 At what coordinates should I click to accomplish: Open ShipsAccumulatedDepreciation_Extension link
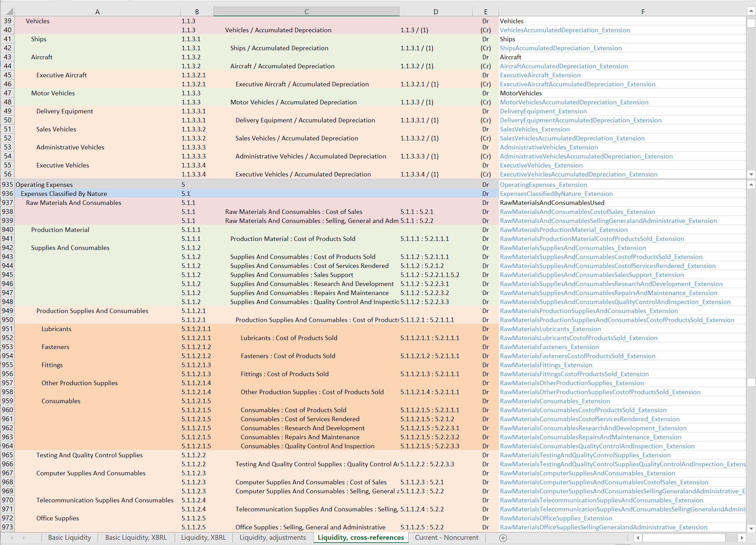click(x=561, y=48)
